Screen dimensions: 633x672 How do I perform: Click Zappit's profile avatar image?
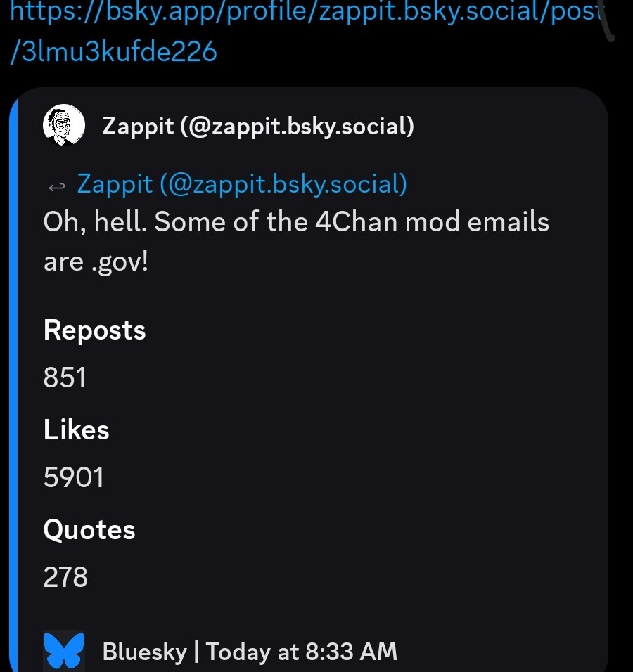[x=63, y=125]
